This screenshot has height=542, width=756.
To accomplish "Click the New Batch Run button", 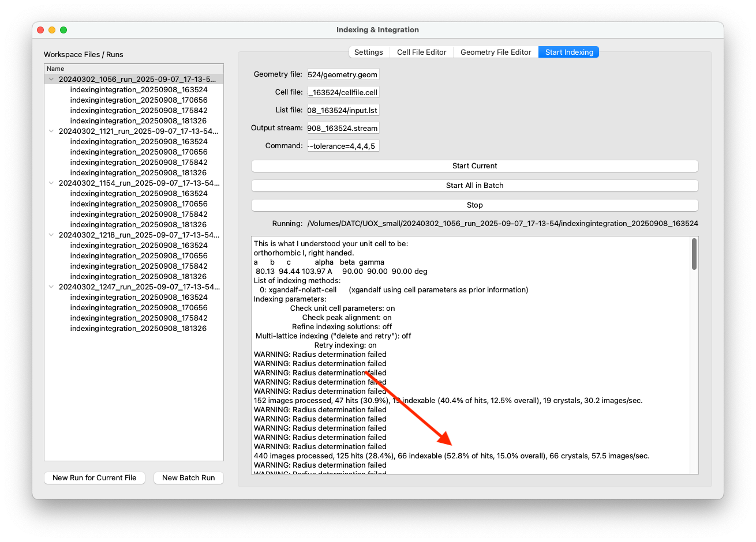I will coord(189,477).
